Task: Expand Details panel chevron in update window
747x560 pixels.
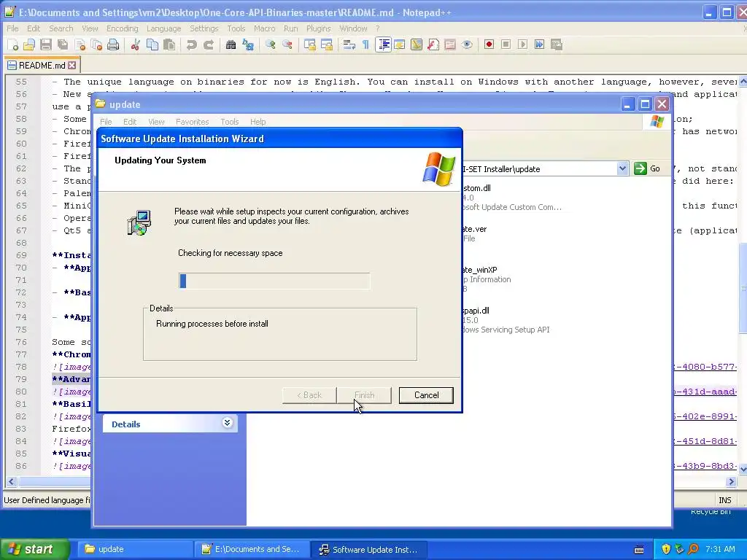Action: [228, 423]
